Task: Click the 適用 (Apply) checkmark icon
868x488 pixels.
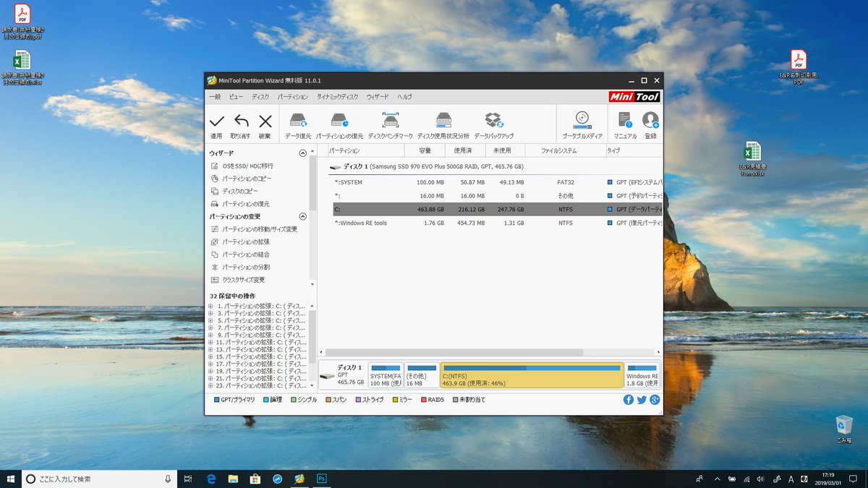Action: pyautogui.click(x=216, y=121)
